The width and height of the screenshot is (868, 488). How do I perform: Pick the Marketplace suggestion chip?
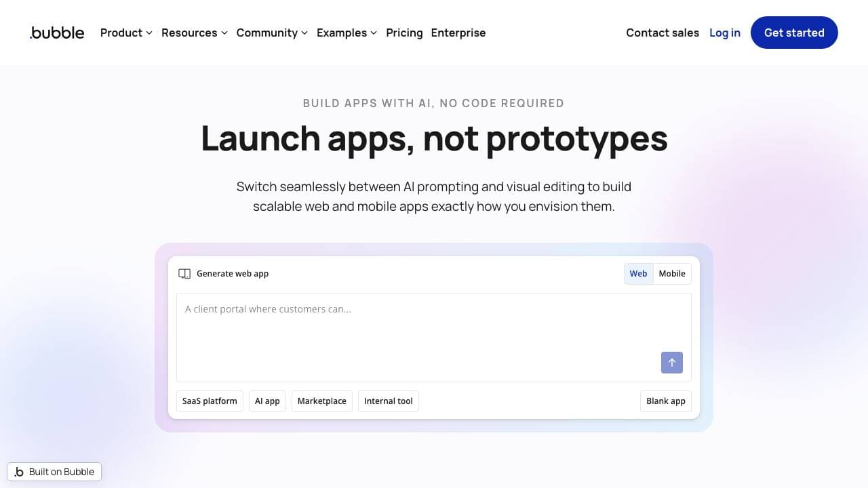point(322,401)
